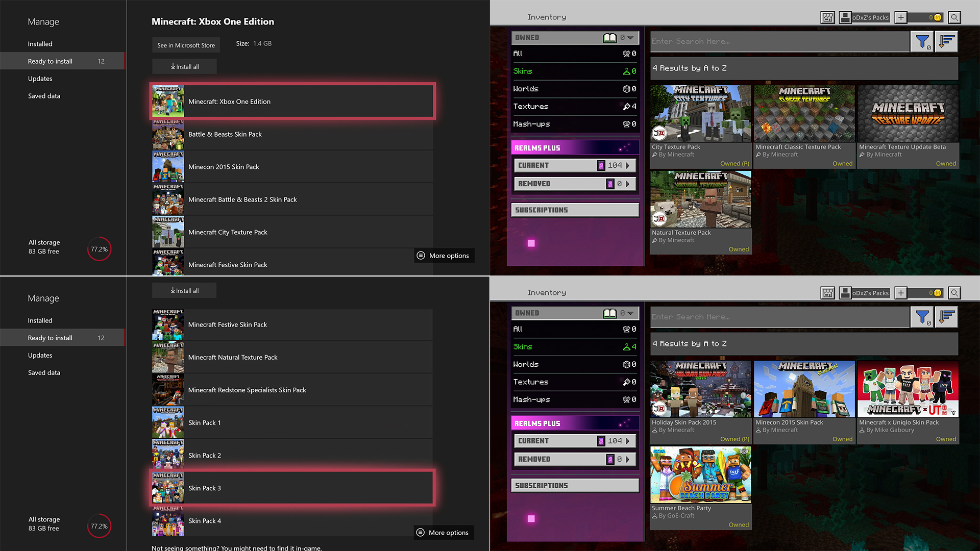Open Updates in lower Manage sidebar
The height and width of the screenshot is (551, 980).
[40, 356]
